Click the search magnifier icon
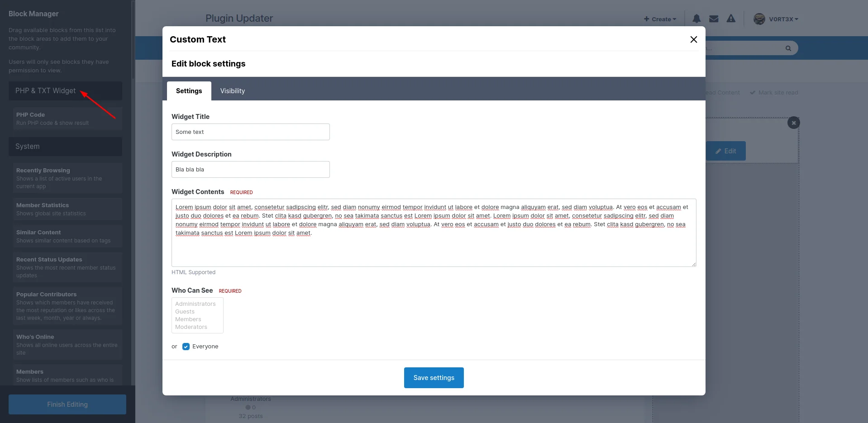This screenshot has height=423, width=868. tap(788, 48)
